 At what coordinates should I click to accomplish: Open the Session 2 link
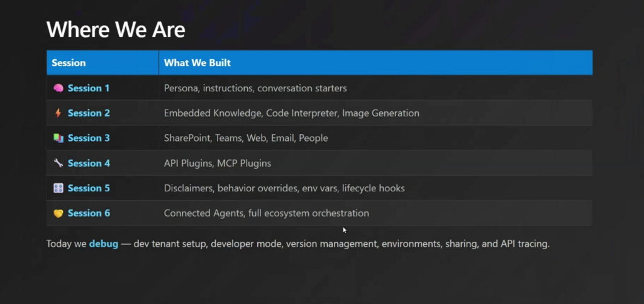point(89,113)
